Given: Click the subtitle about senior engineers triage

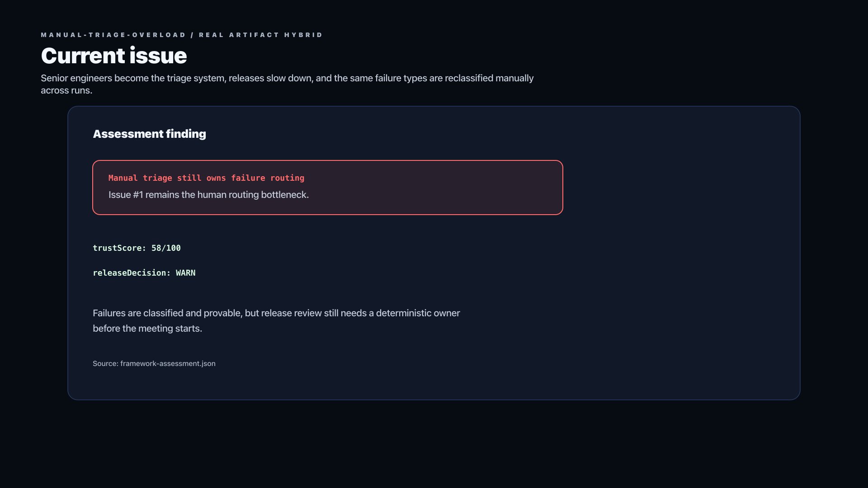Looking at the screenshot, I should point(287,84).
